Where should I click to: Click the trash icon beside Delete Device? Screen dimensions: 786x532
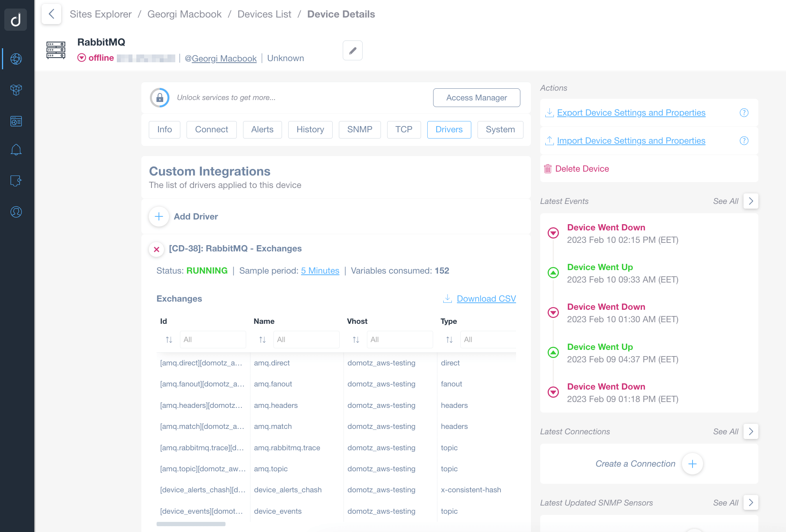tap(548, 169)
